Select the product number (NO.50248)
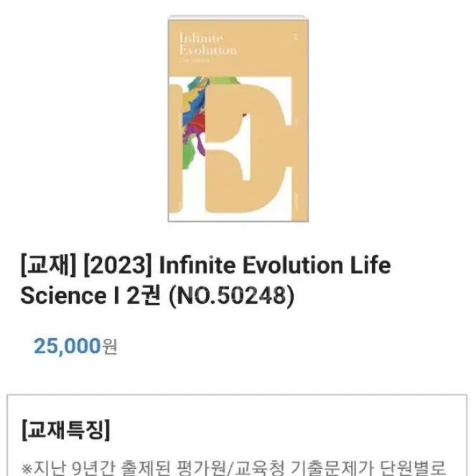 232,295
